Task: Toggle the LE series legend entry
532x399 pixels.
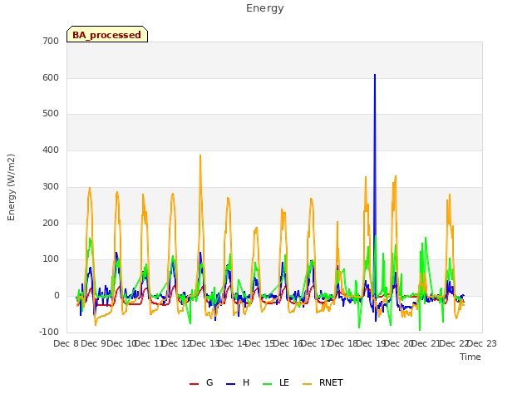Action: (x=276, y=382)
